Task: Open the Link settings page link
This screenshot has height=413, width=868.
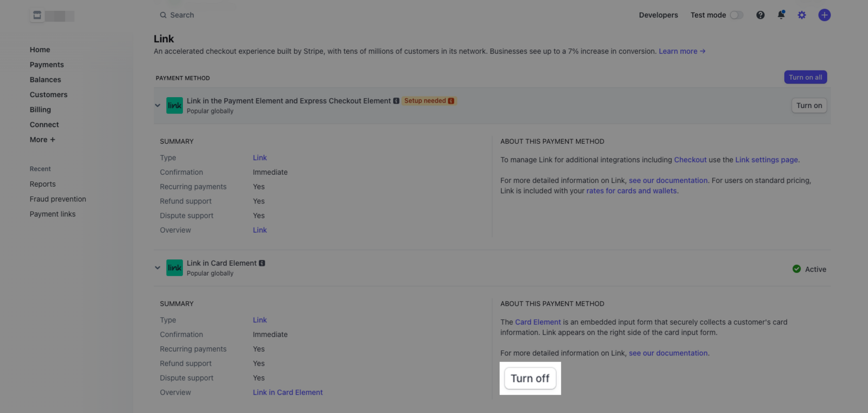Action: click(766, 160)
